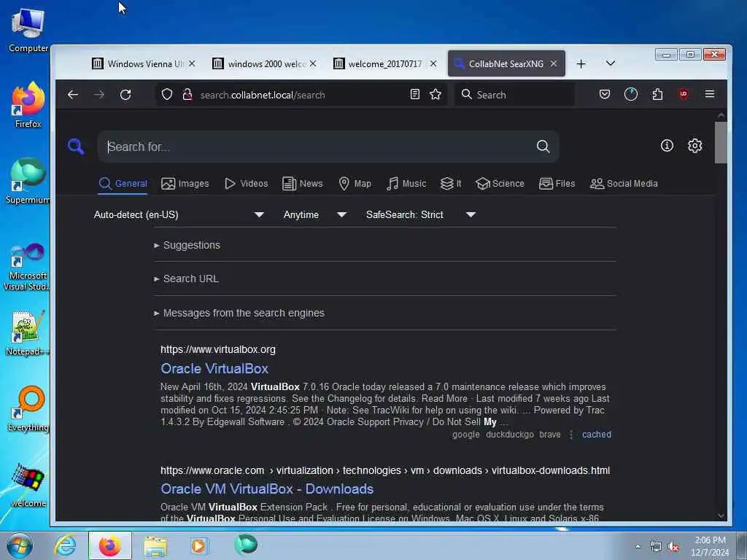
Task: Open the Firefox extensions puzzle icon
Action: click(657, 94)
